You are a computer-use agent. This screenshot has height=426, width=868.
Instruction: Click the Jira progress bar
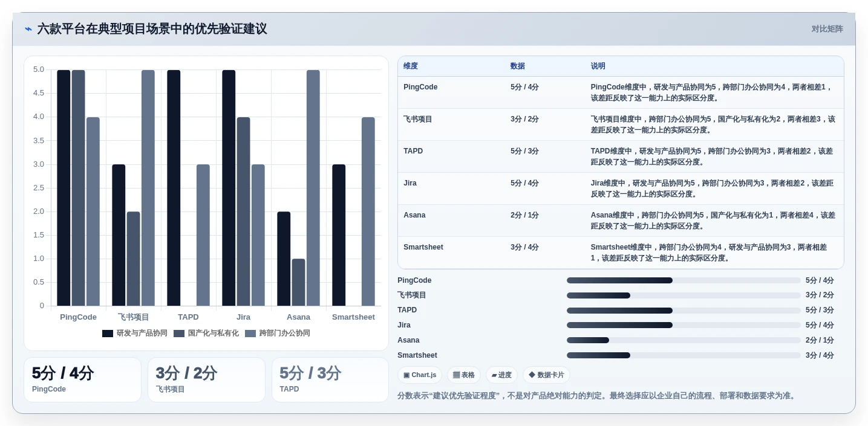click(684, 325)
